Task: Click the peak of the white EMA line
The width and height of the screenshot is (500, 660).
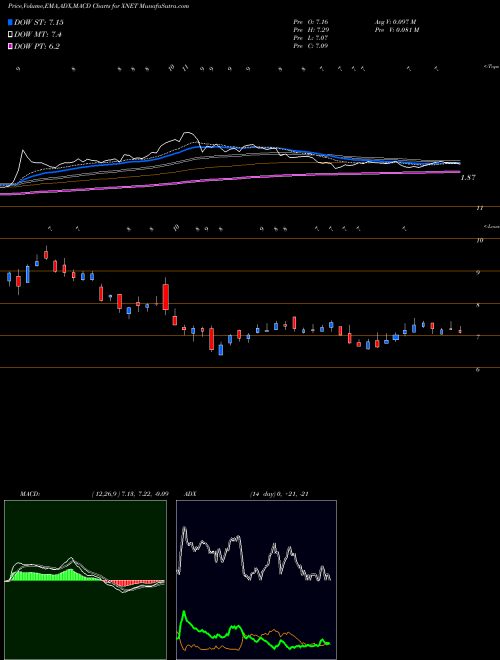Action: pyautogui.click(x=186, y=133)
